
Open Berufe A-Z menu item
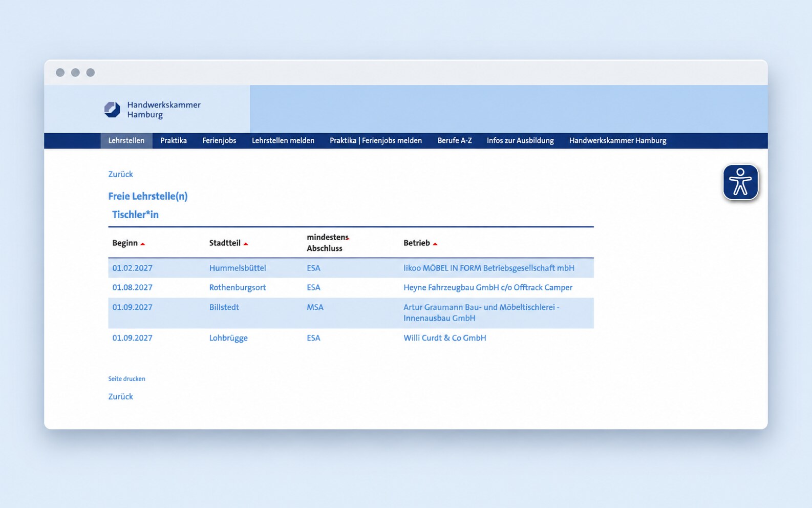455,140
